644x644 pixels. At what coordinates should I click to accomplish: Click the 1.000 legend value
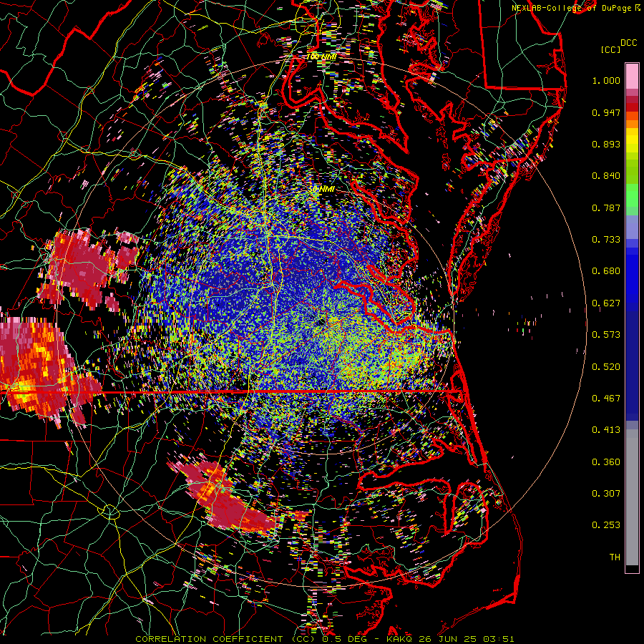click(606, 80)
